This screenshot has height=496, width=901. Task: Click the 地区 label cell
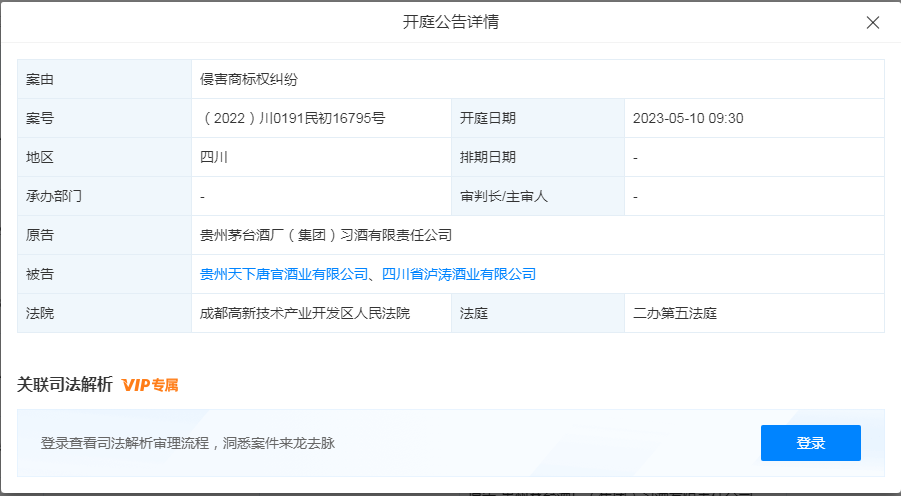(x=105, y=157)
